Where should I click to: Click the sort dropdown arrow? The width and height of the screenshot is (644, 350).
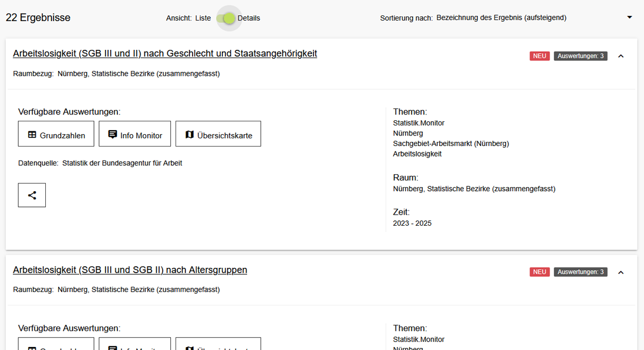tap(629, 18)
